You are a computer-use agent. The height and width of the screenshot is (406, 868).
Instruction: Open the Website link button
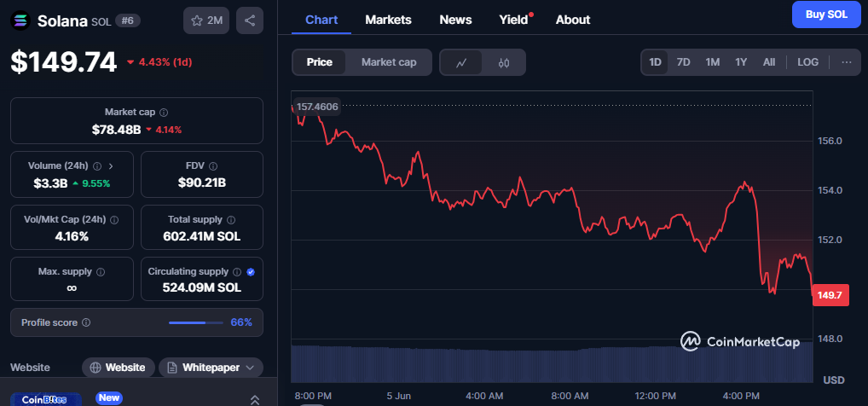point(119,368)
